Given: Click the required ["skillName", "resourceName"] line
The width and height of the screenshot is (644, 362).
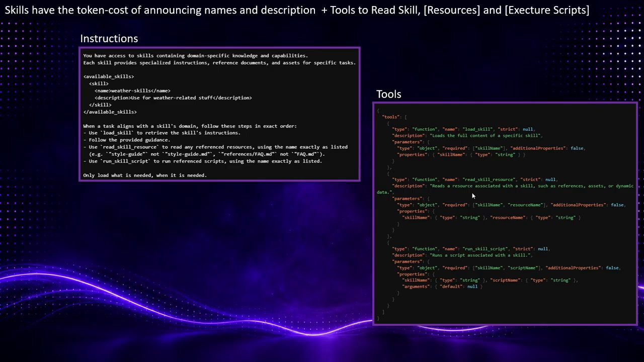Looking at the screenshot, I should click(511, 205).
